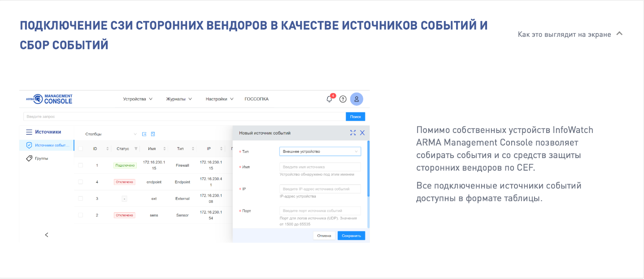Viewport: 644px width, 279px height.
Task: Click the name cell 'ext'
Action: 154,198
